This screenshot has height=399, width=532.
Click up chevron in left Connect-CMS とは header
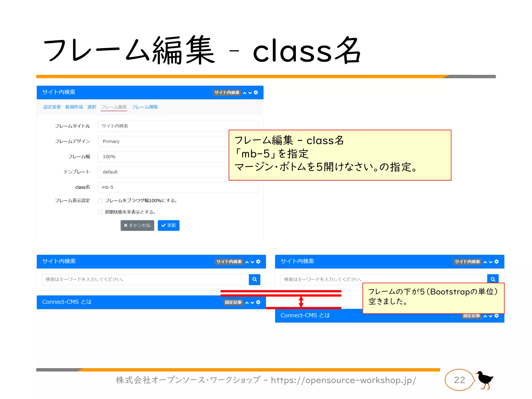(x=247, y=302)
